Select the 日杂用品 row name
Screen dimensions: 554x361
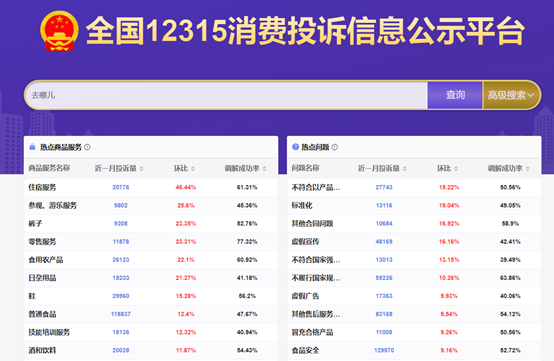point(42,278)
